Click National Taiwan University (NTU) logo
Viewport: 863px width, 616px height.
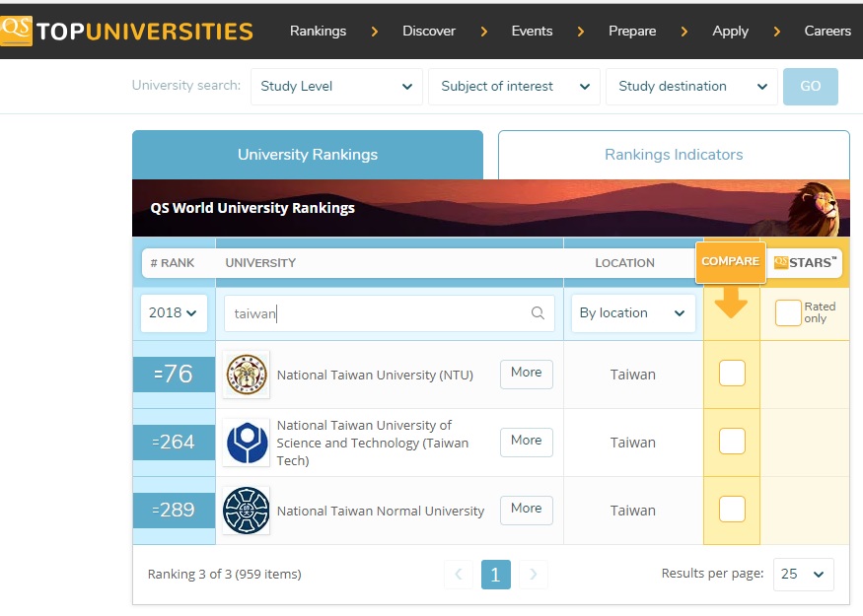pyautogui.click(x=247, y=375)
